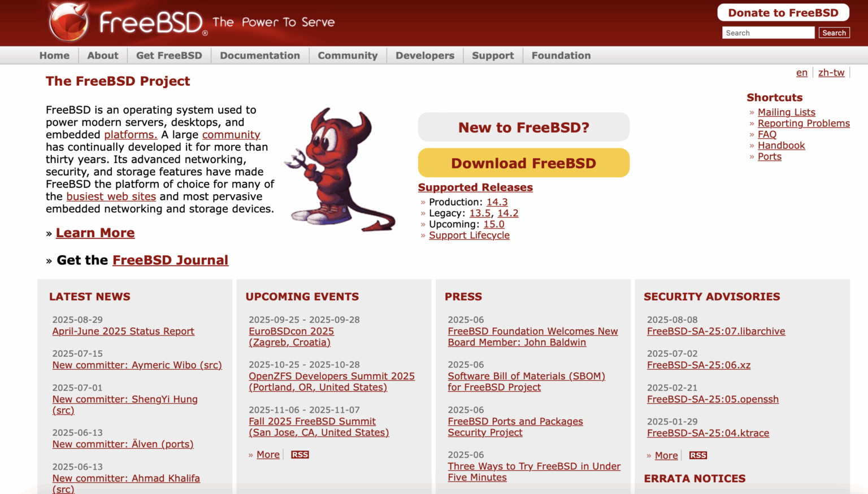Viewport: 868px width, 494px height.
Task: Go to the Developers page
Action: (x=424, y=55)
